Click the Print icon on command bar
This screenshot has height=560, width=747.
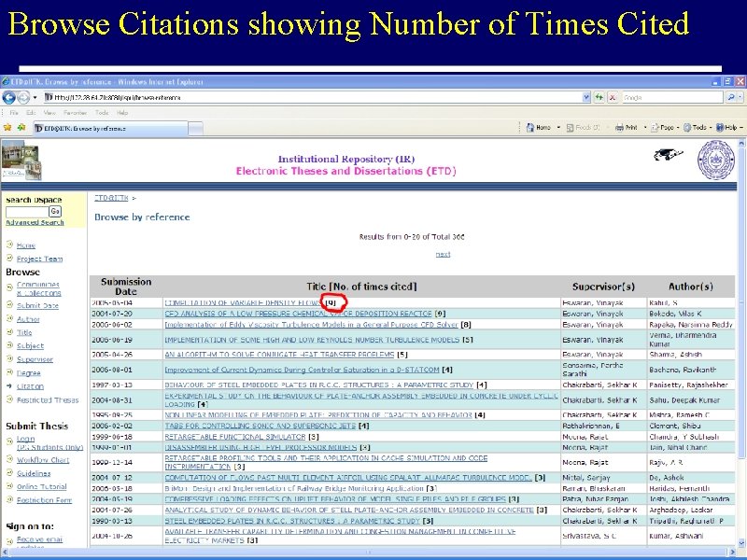point(619,128)
